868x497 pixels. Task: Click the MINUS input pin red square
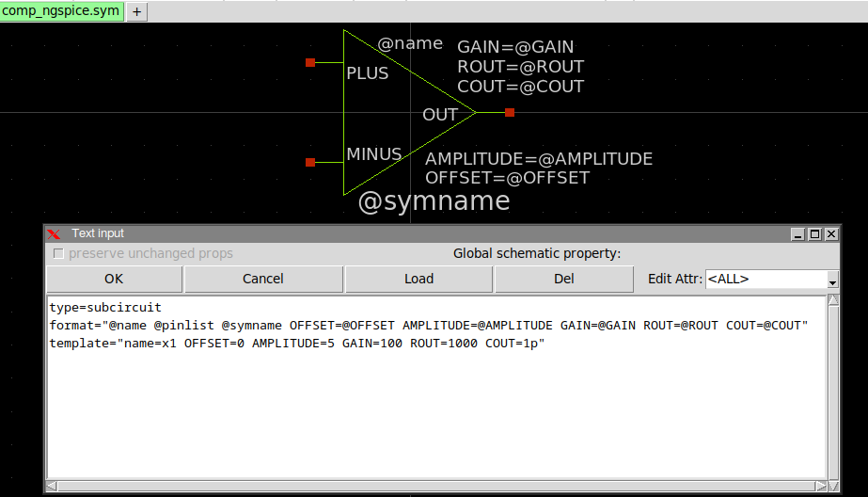click(x=310, y=163)
